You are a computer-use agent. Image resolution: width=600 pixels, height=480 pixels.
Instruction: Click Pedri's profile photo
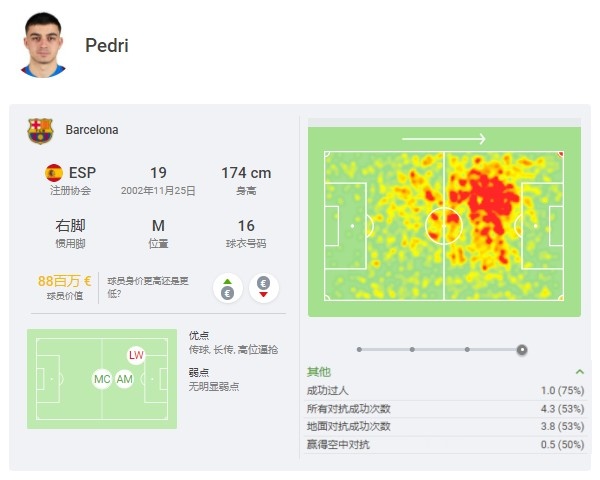43,45
